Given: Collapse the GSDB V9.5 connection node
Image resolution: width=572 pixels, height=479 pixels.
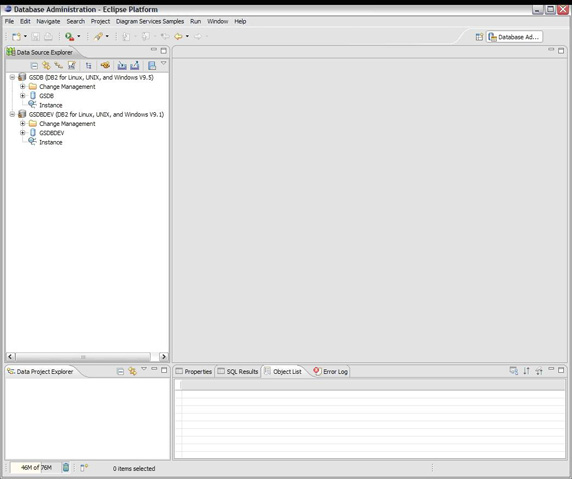Looking at the screenshot, I should click(12, 77).
